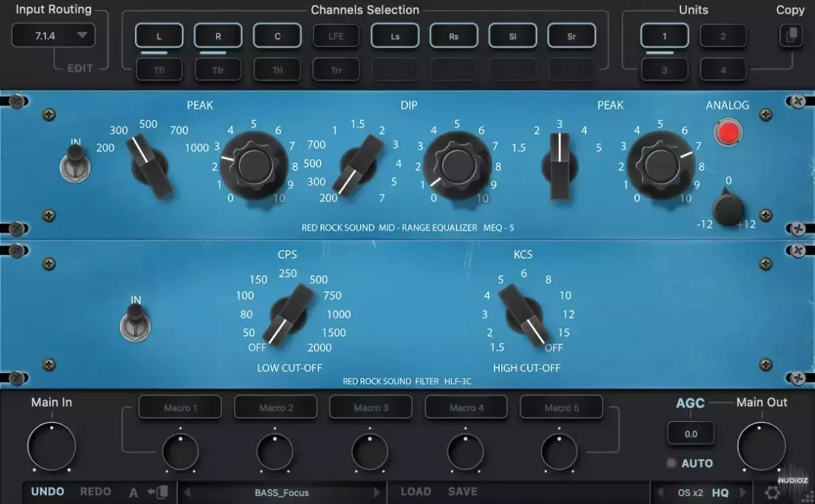Click the low PEAK frequency selector knob
This screenshot has width=815, height=504.
coord(151,167)
